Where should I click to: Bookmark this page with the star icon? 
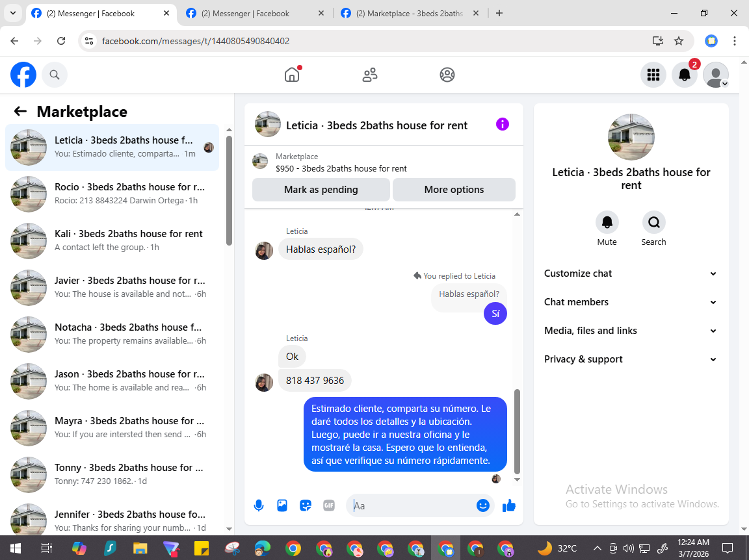point(678,41)
